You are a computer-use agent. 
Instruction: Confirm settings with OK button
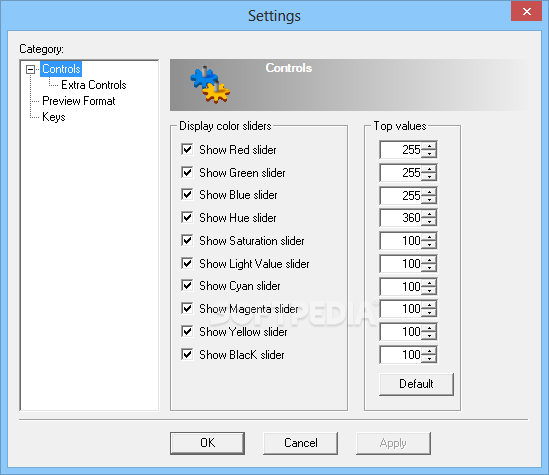[207, 443]
